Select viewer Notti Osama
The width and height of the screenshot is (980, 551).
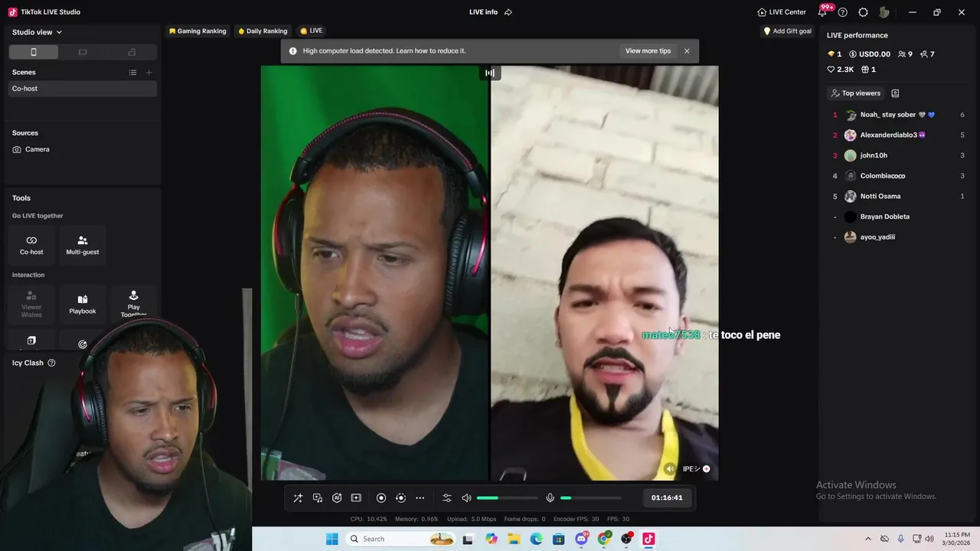pos(897,197)
